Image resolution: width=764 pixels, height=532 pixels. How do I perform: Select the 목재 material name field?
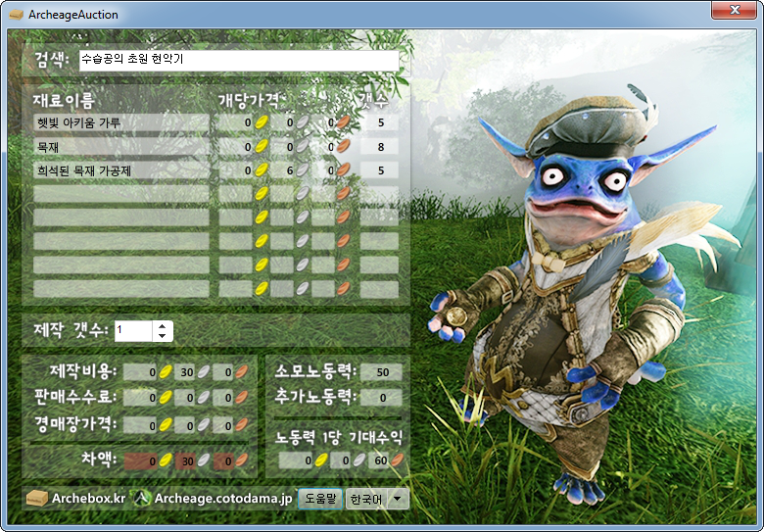(121, 146)
